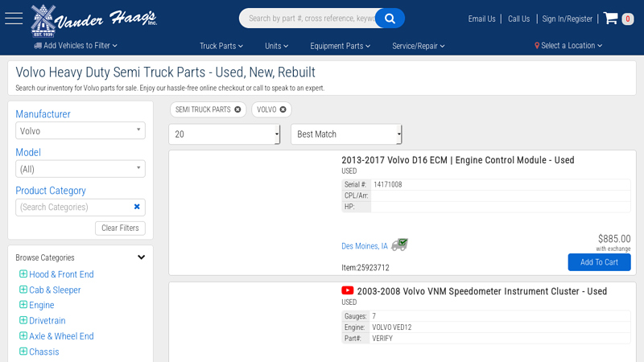This screenshot has width=644, height=362.
Task: Click the SEMI TRUCK PARTS chip label
Action: click(x=203, y=109)
